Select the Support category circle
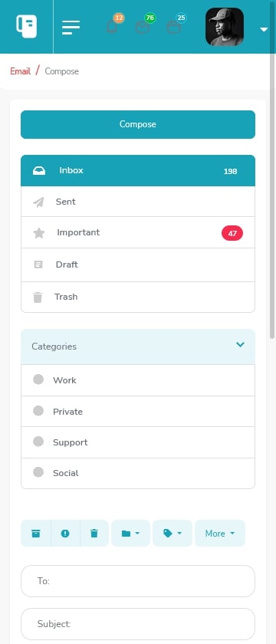 click(38, 442)
